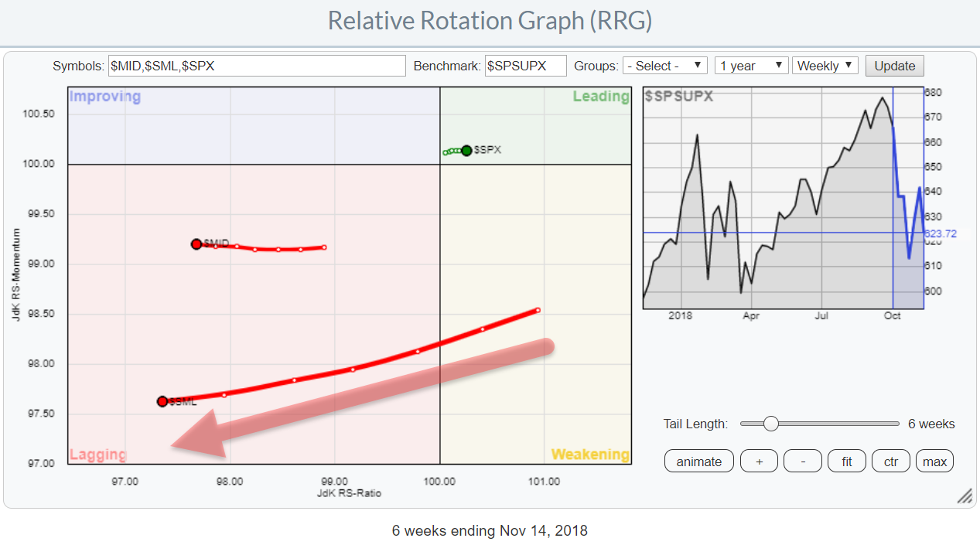Screen dimensions: 980x545
Task: Click the Improving quadrant label
Action: [105, 97]
